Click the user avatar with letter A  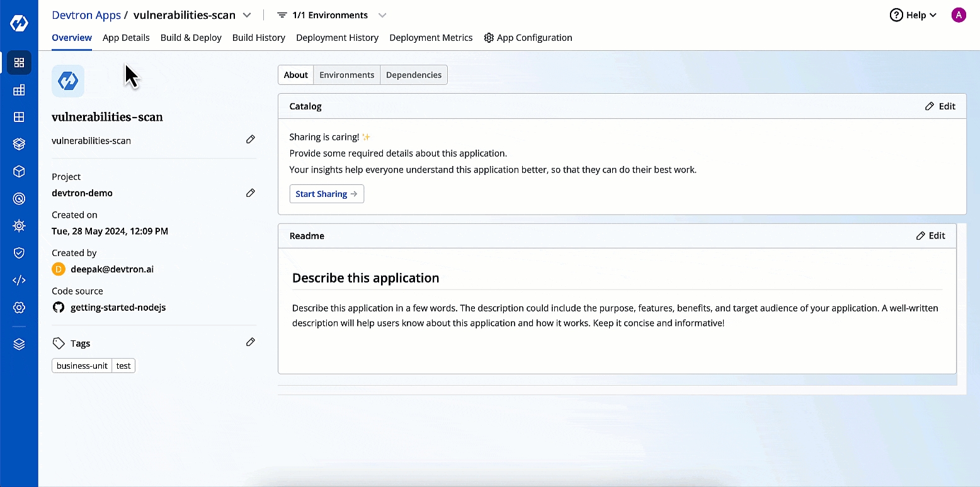coord(958,15)
